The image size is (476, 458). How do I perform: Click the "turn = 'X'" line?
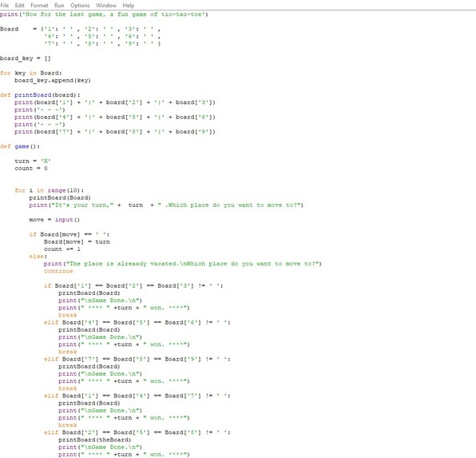33,161
